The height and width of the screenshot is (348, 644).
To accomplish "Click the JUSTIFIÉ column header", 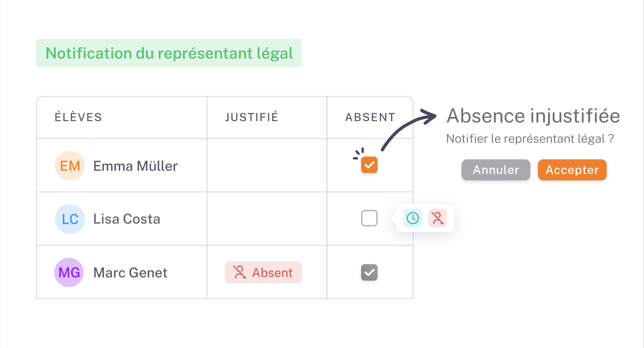I will 252,117.
